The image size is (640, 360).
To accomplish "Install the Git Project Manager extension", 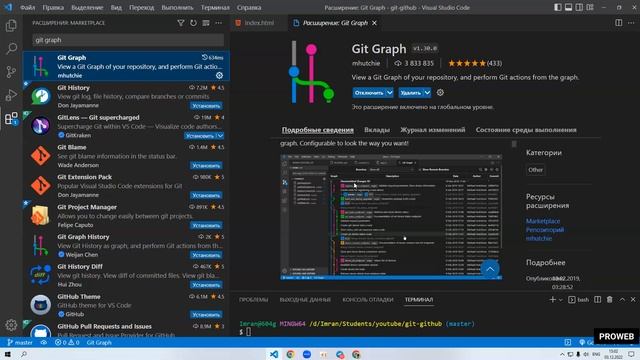I will [x=206, y=225].
